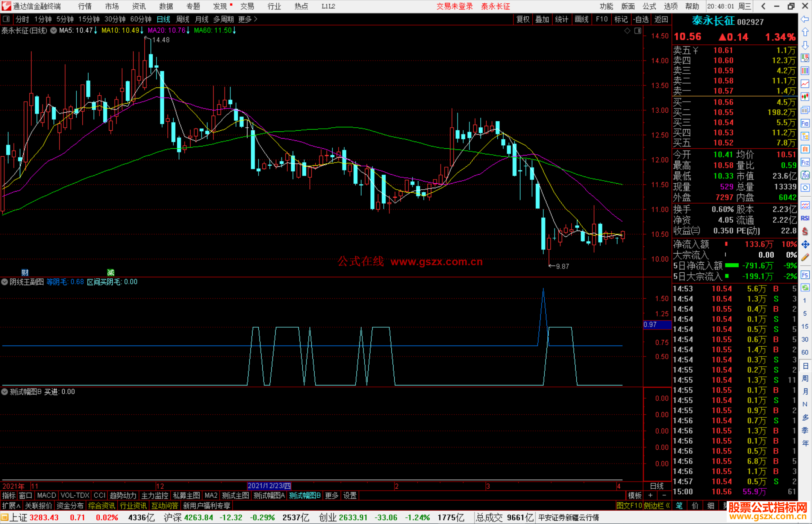Open the F12 trading sidebar icon

805,162
